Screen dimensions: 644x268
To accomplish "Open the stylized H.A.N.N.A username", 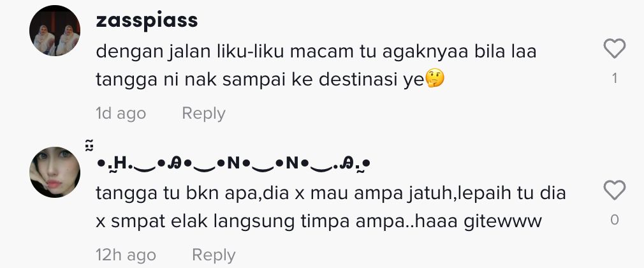I will click(233, 163).
